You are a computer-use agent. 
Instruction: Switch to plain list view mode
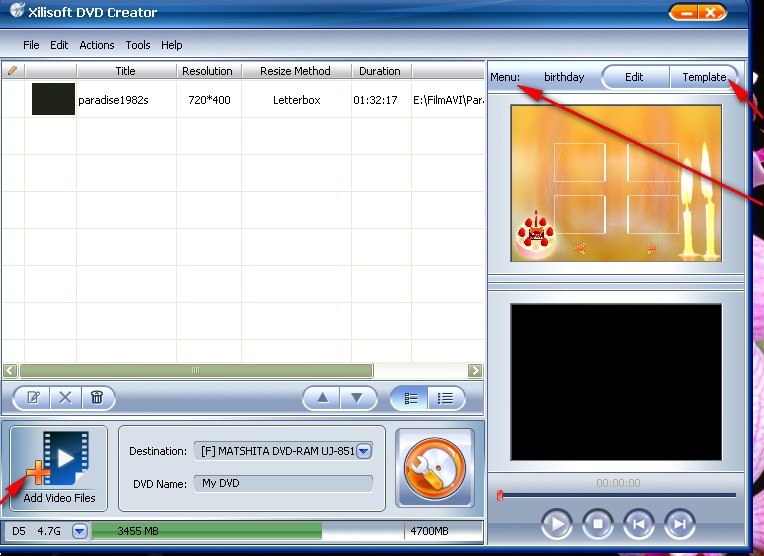(445, 399)
